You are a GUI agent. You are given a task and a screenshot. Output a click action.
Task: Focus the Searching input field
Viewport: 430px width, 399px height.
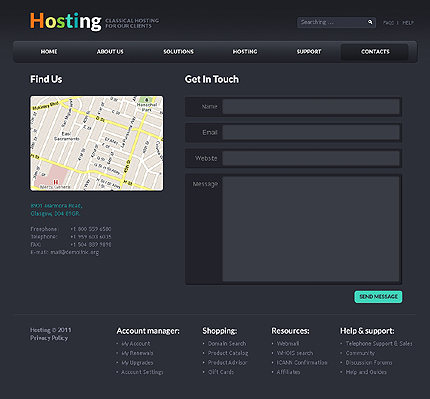pos(332,22)
